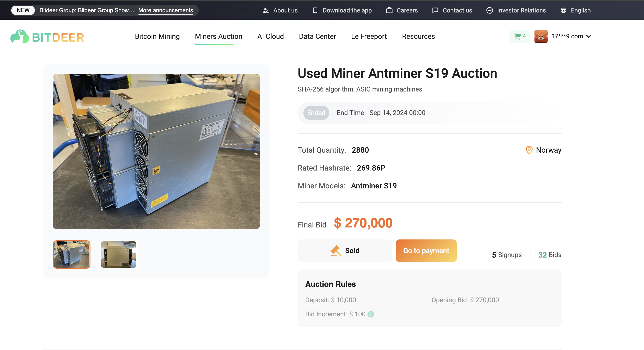Open the shopping cart with 4 items
This screenshot has width=644, height=350.
[x=520, y=36]
